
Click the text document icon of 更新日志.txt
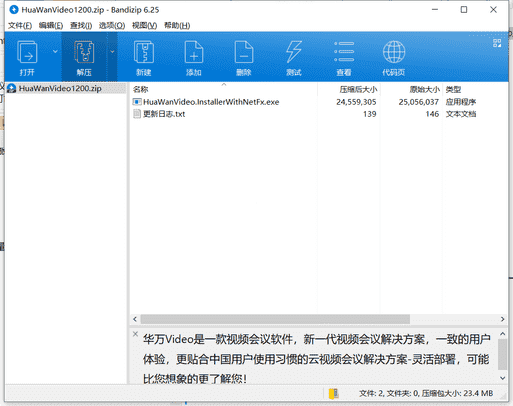[x=137, y=114]
